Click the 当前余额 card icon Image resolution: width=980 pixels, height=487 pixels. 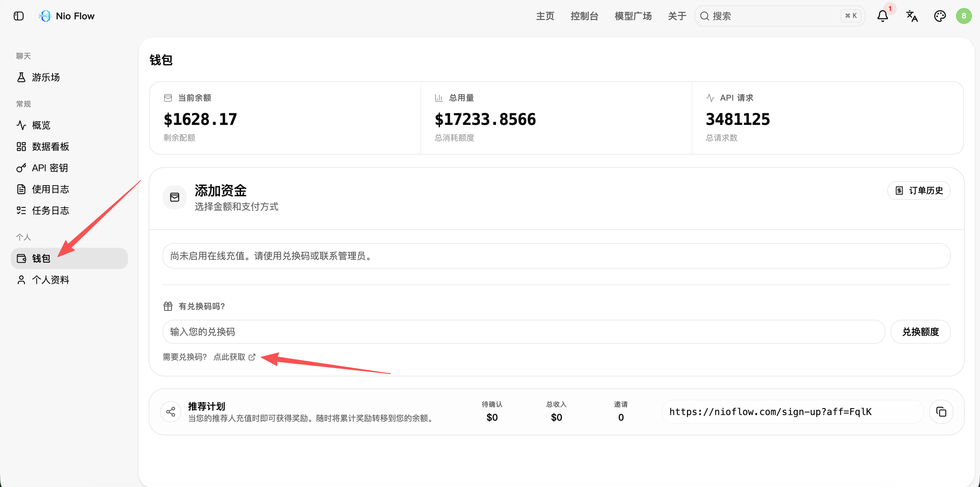[168, 98]
